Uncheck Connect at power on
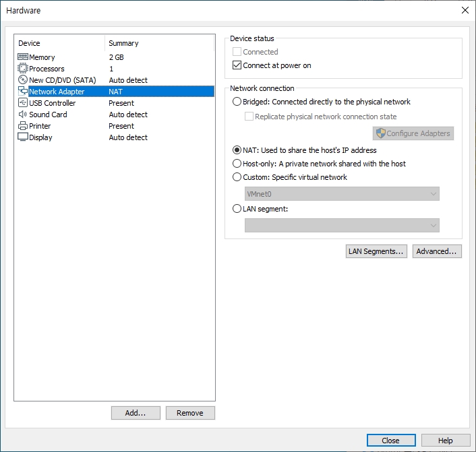Image resolution: width=476 pixels, height=452 pixels. point(237,65)
